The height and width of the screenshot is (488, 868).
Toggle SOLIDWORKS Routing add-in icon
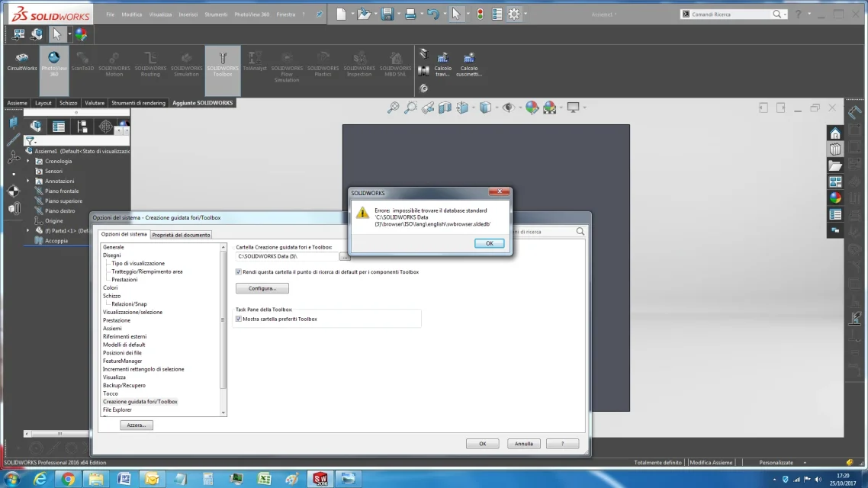(x=150, y=65)
